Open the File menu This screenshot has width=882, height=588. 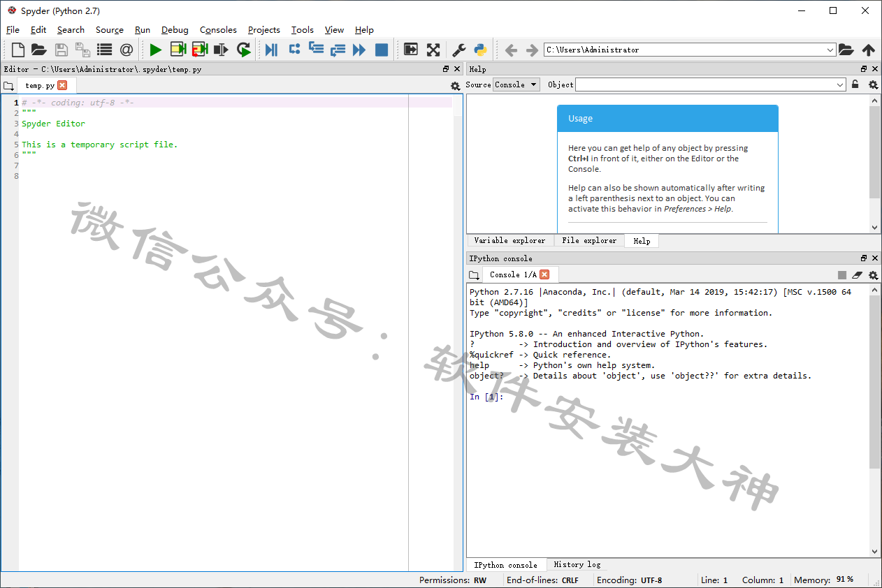click(13, 29)
